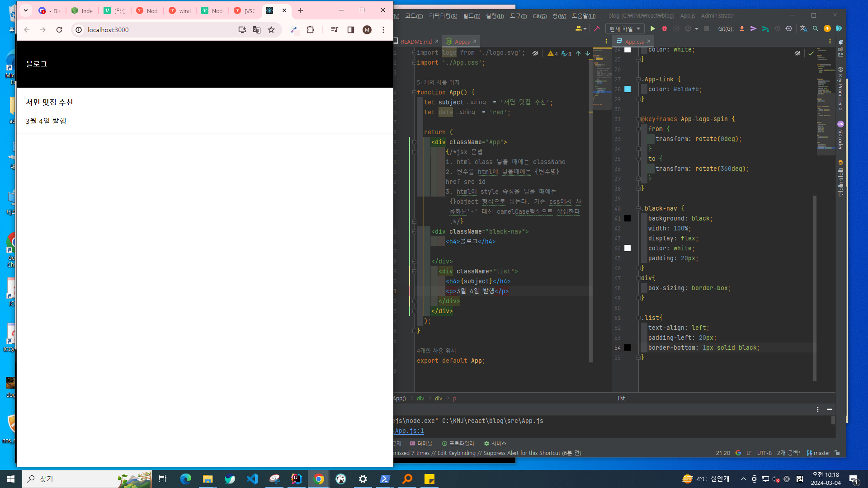Collapse the .list CSS rule fold arrow

tap(638, 318)
